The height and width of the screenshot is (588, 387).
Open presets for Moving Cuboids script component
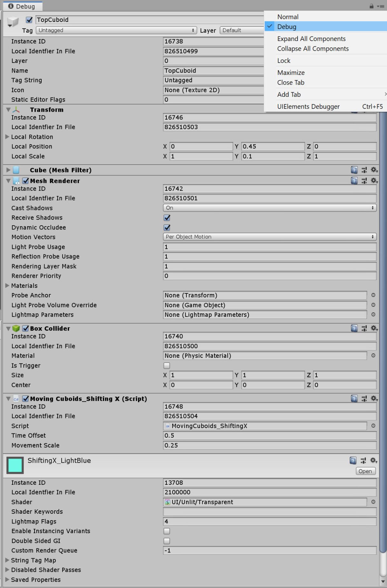(364, 399)
